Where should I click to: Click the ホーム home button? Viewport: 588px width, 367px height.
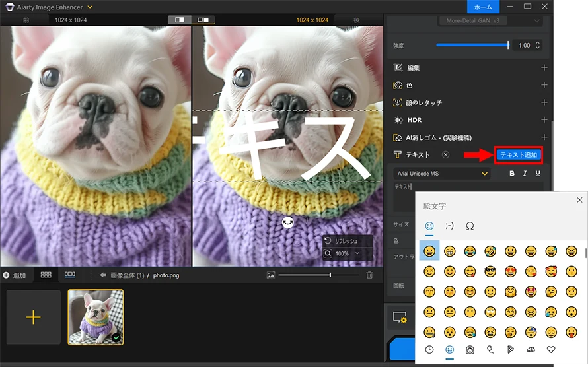click(x=483, y=7)
